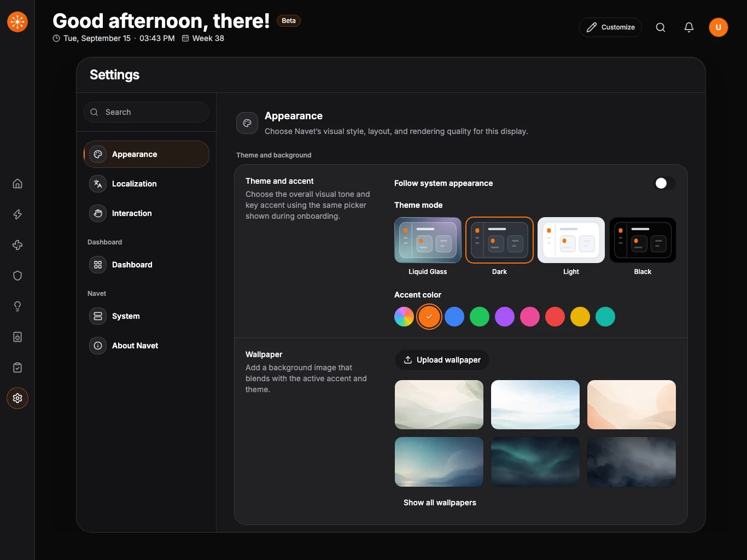Choose the teal accent color

click(605, 317)
